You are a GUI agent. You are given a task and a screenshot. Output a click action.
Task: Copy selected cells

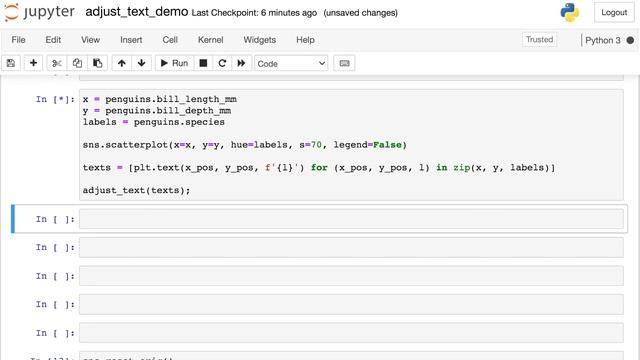tap(77, 63)
